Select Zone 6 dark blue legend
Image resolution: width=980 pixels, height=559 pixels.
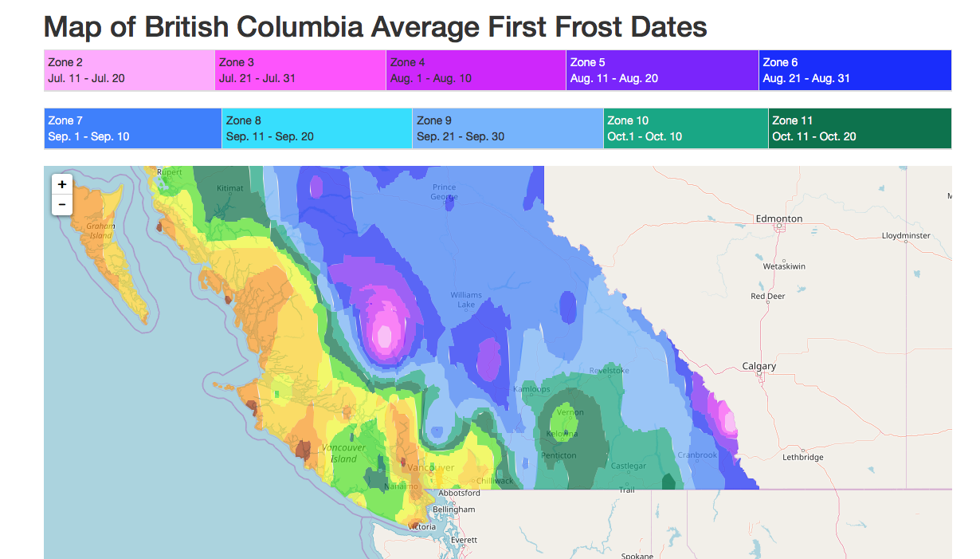click(x=855, y=70)
